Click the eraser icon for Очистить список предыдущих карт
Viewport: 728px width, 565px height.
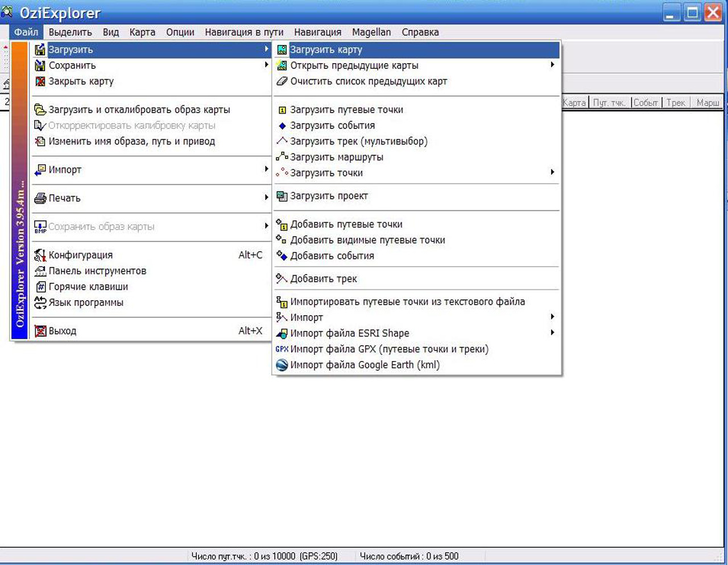pos(282,81)
